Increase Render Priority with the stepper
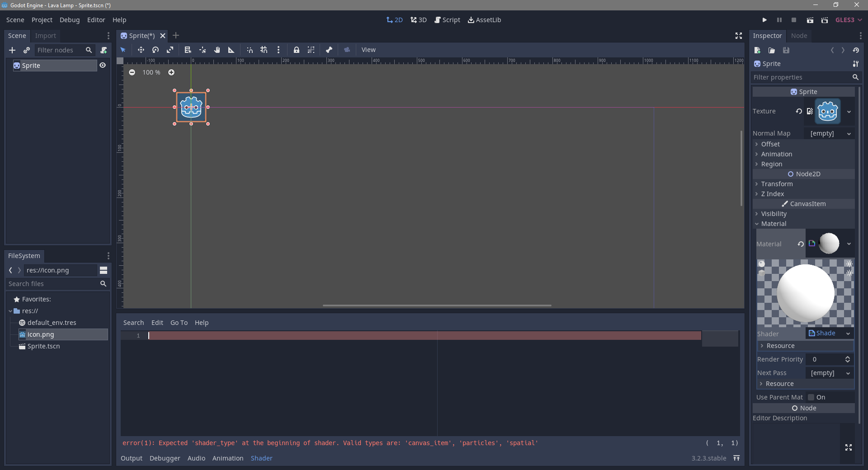 click(849, 357)
